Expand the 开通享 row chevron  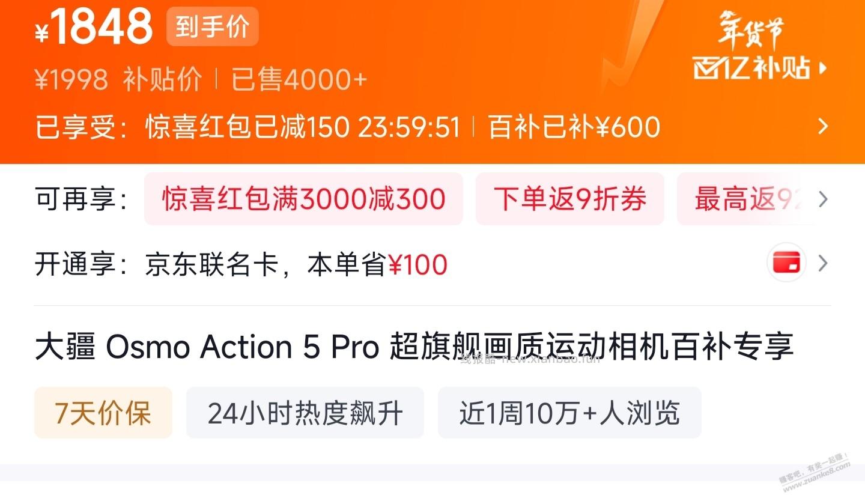pyautogui.click(x=825, y=263)
